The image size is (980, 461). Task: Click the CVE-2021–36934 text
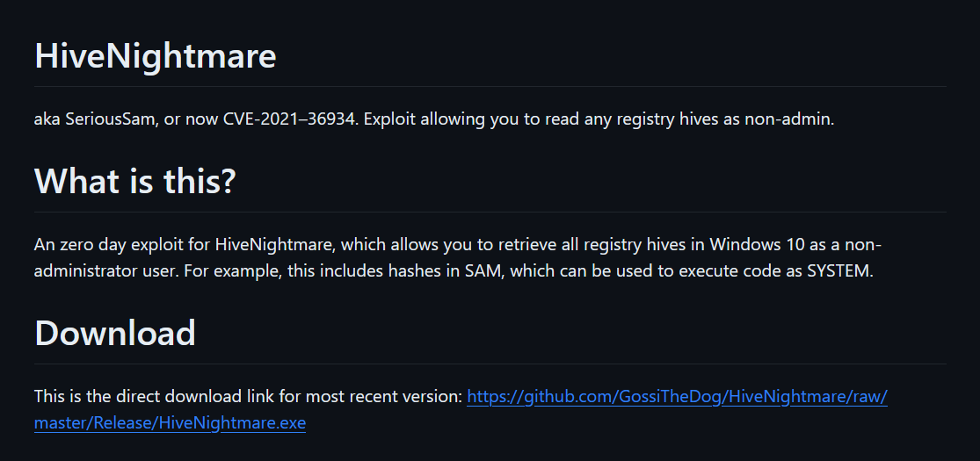click(x=291, y=119)
